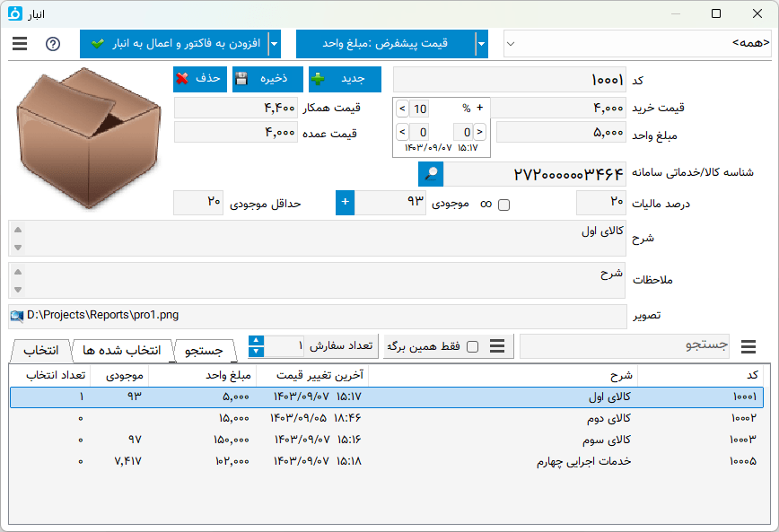Open the قیمت پیشفرض price type dropdown
The image size is (779, 532).
tap(481, 43)
